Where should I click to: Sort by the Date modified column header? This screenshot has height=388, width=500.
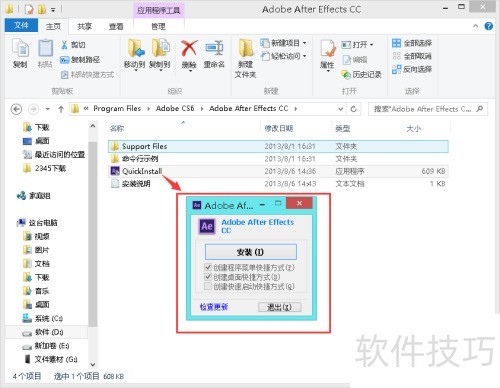tap(279, 128)
